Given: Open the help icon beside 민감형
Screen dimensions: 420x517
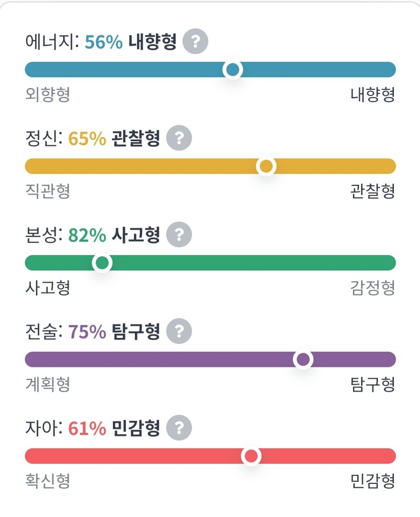Looking at the screenshot, I should 179,428.
